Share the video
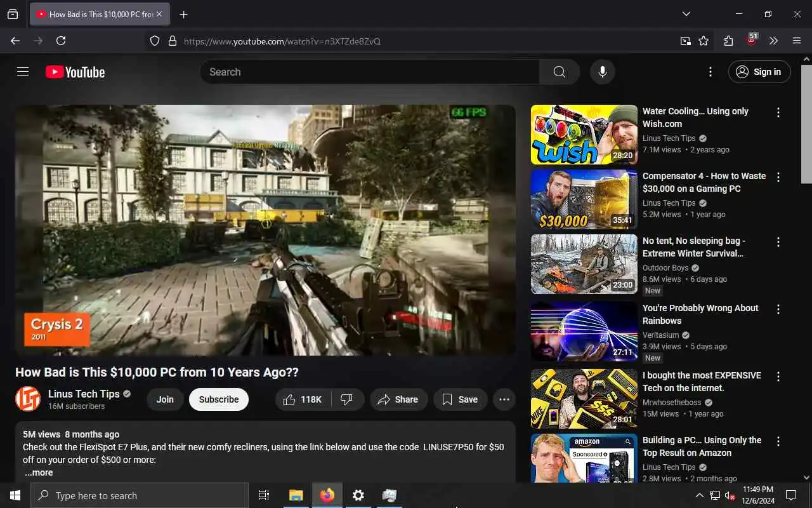The height and width of the screenshot is (508, 812). pos(398,399)
